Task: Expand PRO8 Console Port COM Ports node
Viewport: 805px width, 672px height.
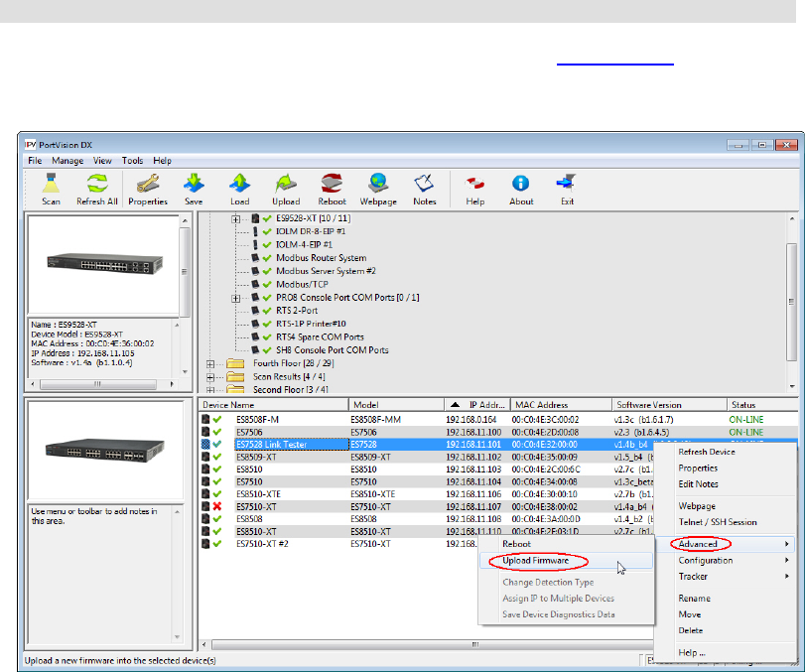Action: pos(235,298)
